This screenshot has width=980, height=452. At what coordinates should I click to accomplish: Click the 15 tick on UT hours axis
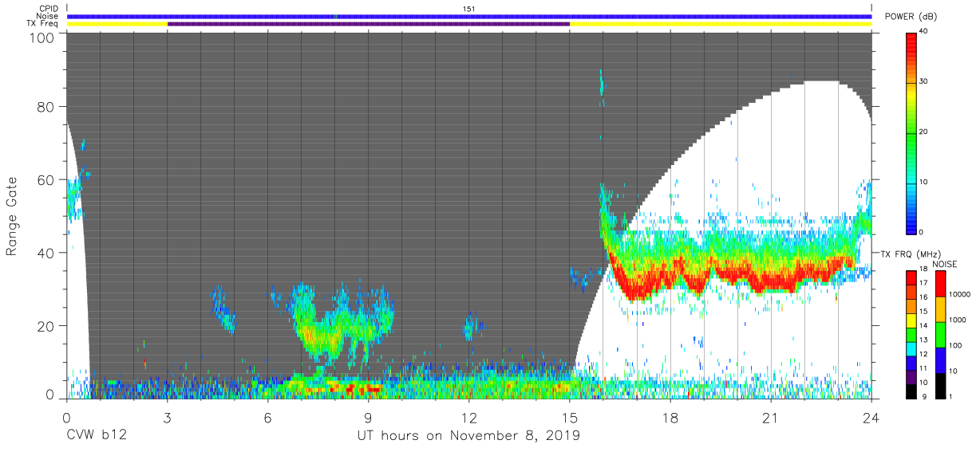pos(570,418)
